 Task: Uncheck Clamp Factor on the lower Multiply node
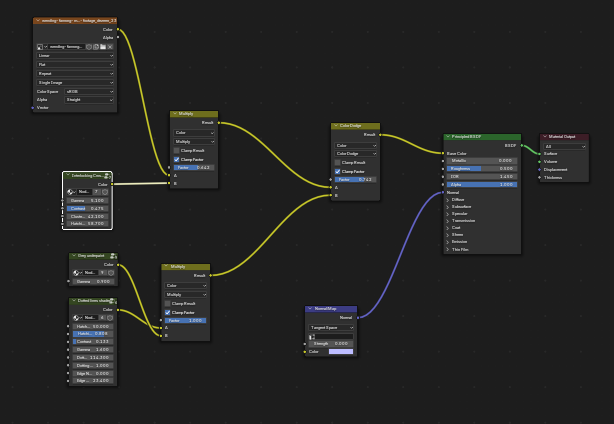168,312
